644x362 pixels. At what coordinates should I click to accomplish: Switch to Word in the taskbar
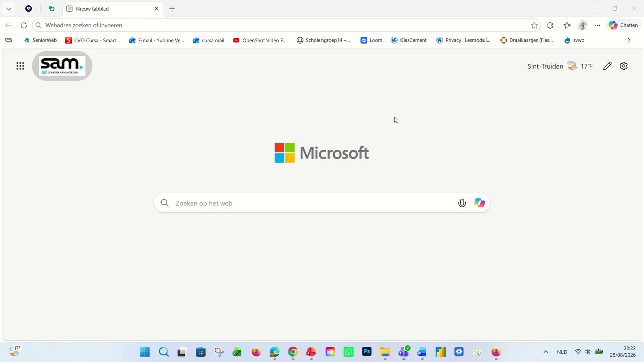pos(422,352)
